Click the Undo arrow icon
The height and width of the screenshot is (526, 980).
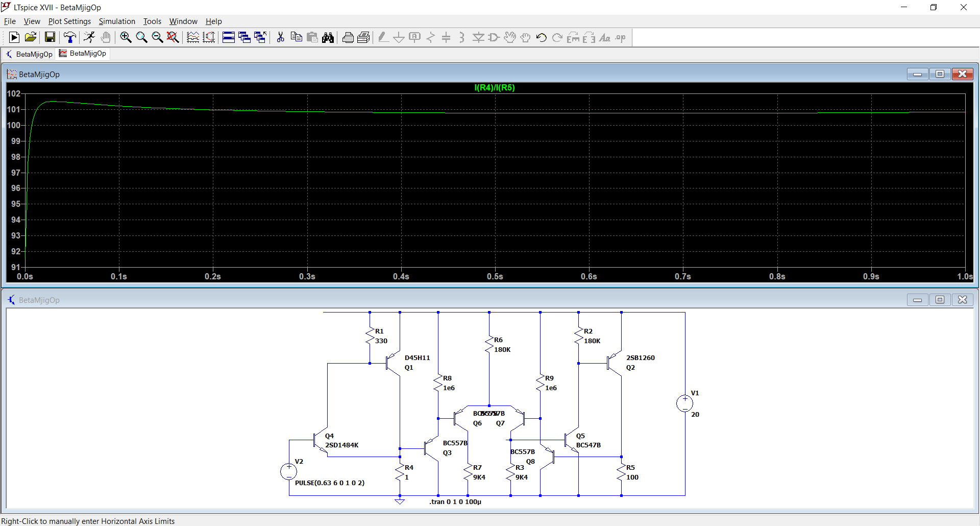542,37
